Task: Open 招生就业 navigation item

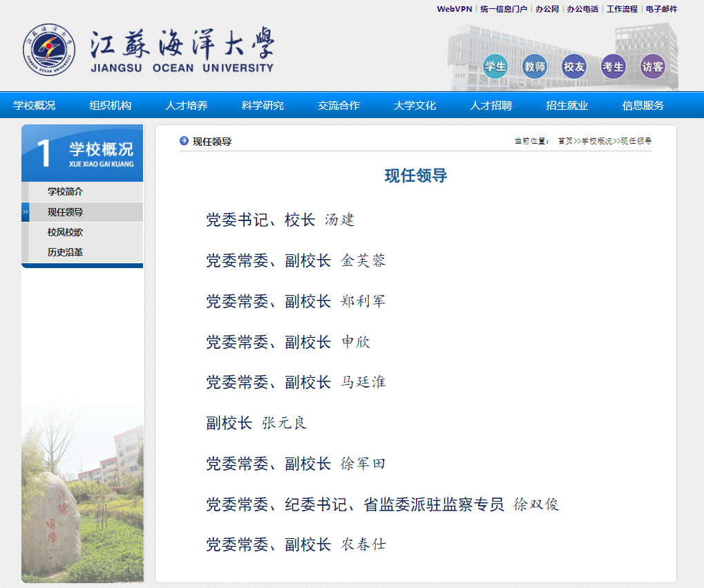Action: pyautogui.click(x=567, y=106)
